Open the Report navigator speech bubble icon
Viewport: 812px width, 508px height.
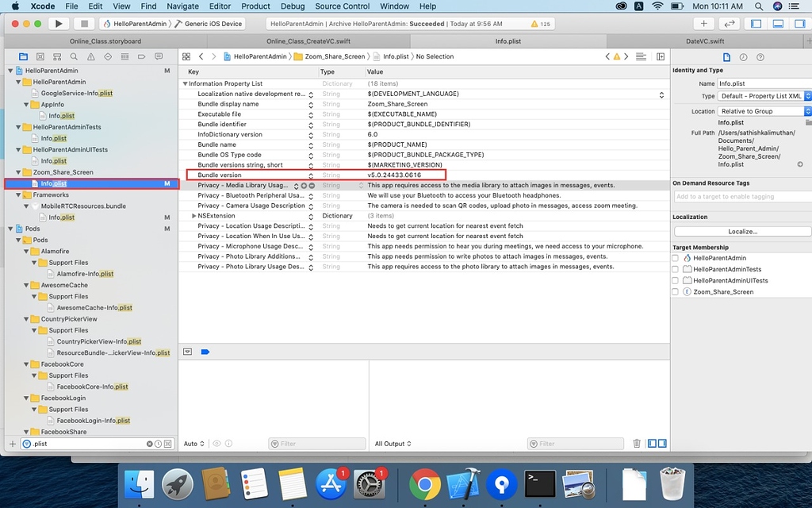(x=158, y=56)
